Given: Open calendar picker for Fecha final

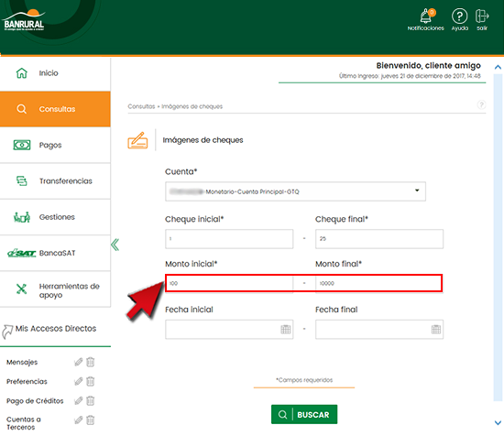Looking at the screenshot, I should (x=436, y=330).
